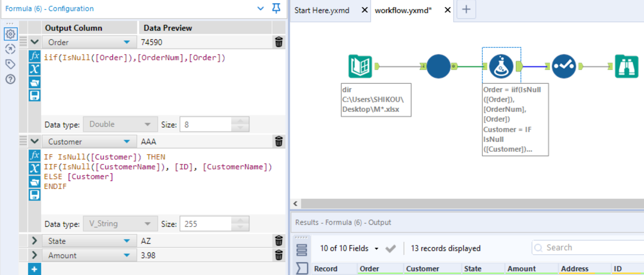
Task: Open functions fx icon for Order expression
Action: point(34,57)
